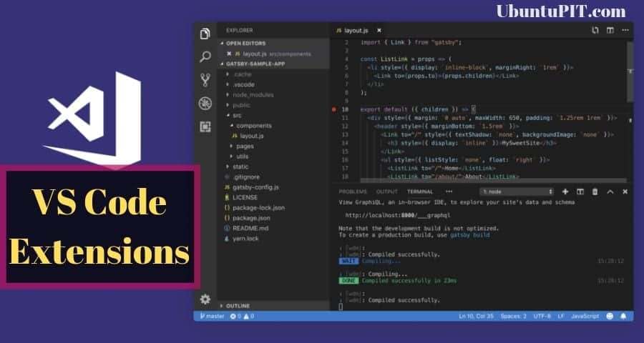Switch to the Output tab

pos(387,192)
